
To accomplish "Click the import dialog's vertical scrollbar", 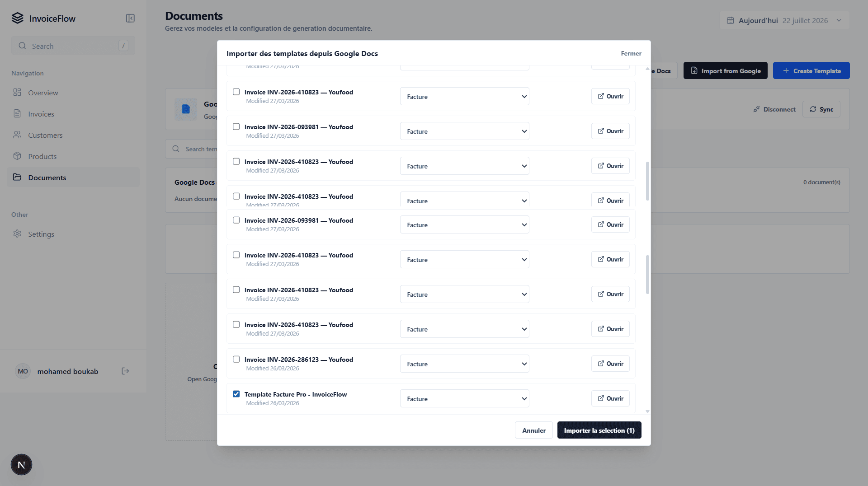I will pyautogui.click(x=647, y=239).
